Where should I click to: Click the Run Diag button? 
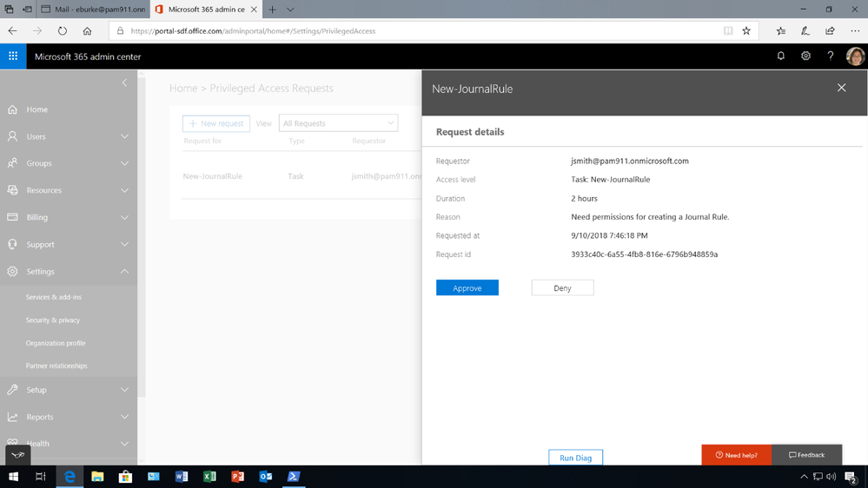(576, 458)
